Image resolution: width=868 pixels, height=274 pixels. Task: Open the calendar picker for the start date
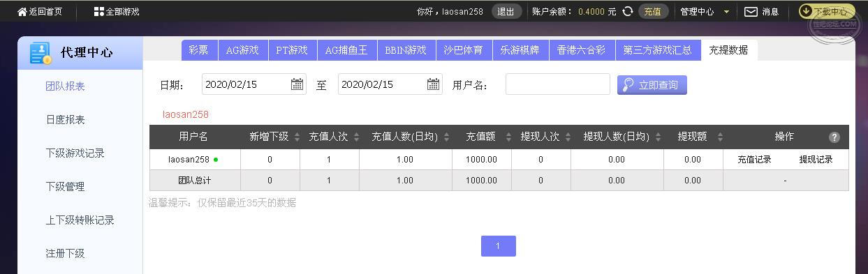tap(297, 84)
